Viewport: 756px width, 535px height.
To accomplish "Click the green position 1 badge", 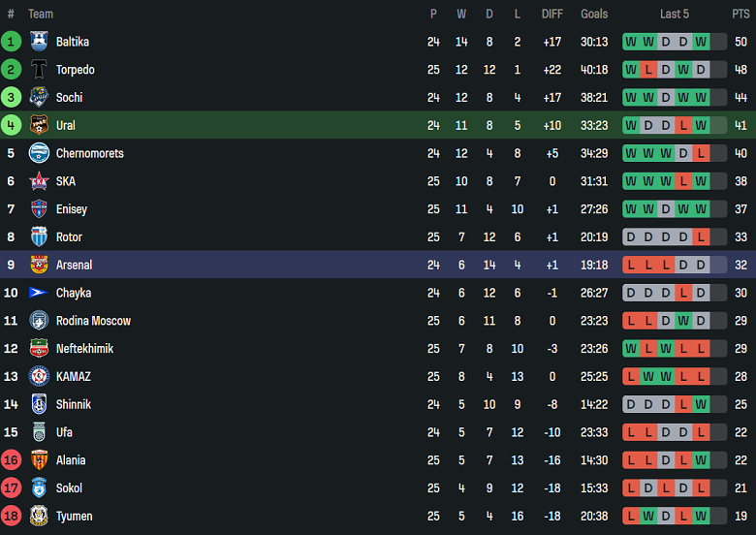I will [x=12, y=42].
